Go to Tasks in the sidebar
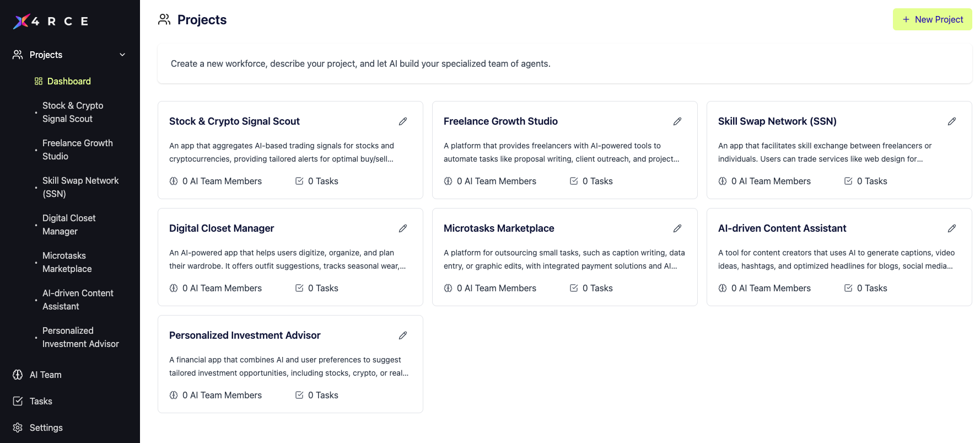980x443 pixels. 41,401
